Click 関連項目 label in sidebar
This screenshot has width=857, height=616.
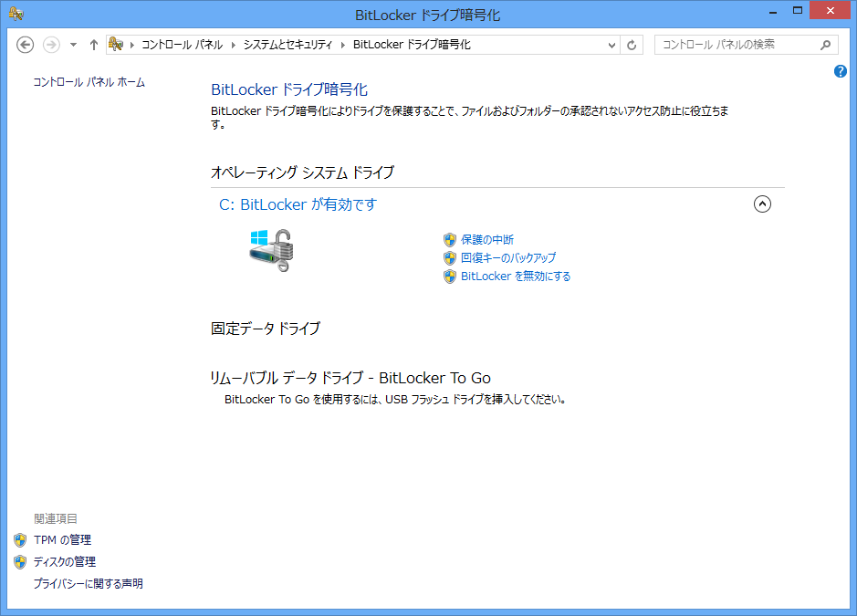(x=56, y=518)
